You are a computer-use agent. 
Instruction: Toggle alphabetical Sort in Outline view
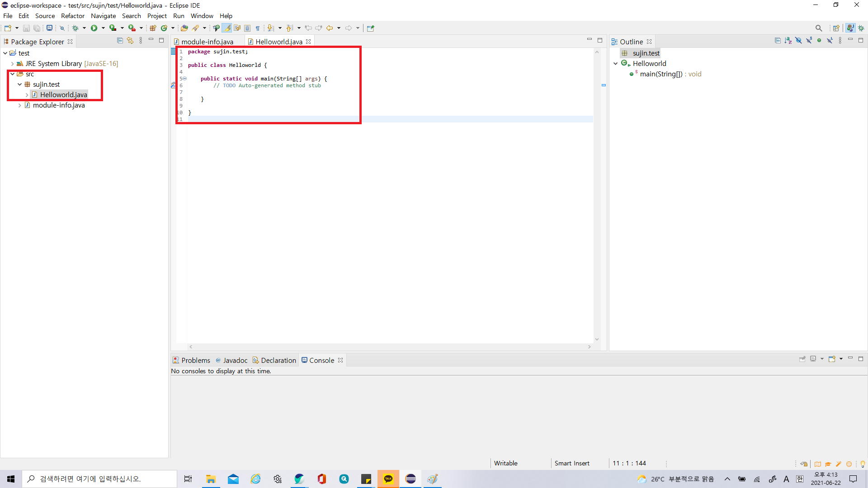click(788, 41)
